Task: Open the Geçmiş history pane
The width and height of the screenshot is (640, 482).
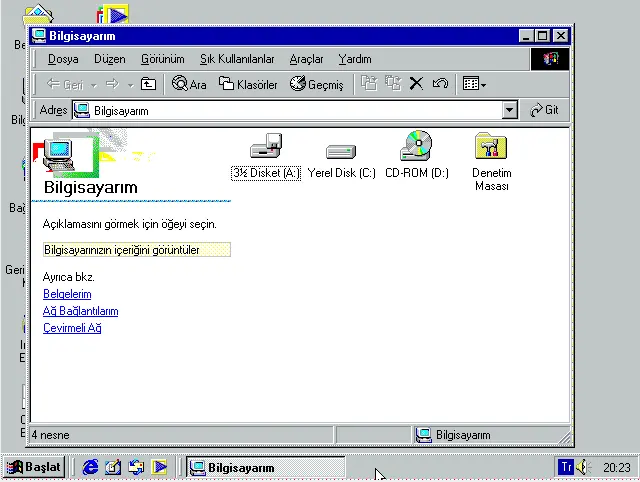Action: 317,84
